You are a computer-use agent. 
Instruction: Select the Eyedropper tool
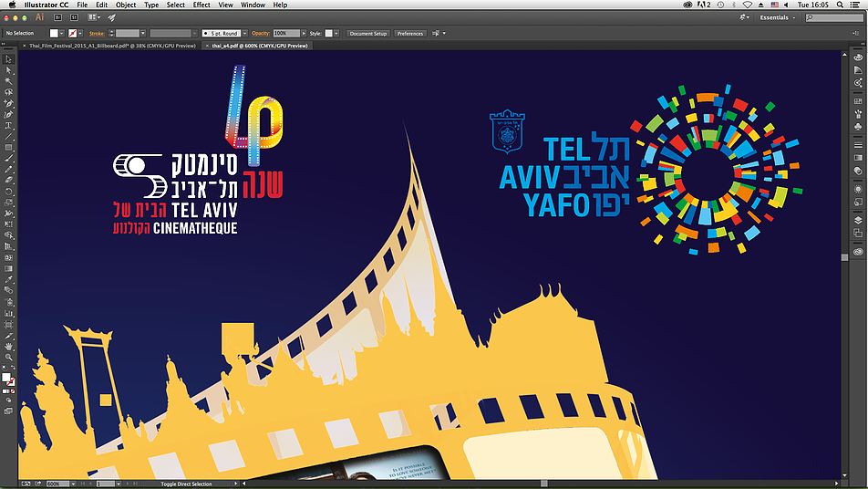(8, 280)
